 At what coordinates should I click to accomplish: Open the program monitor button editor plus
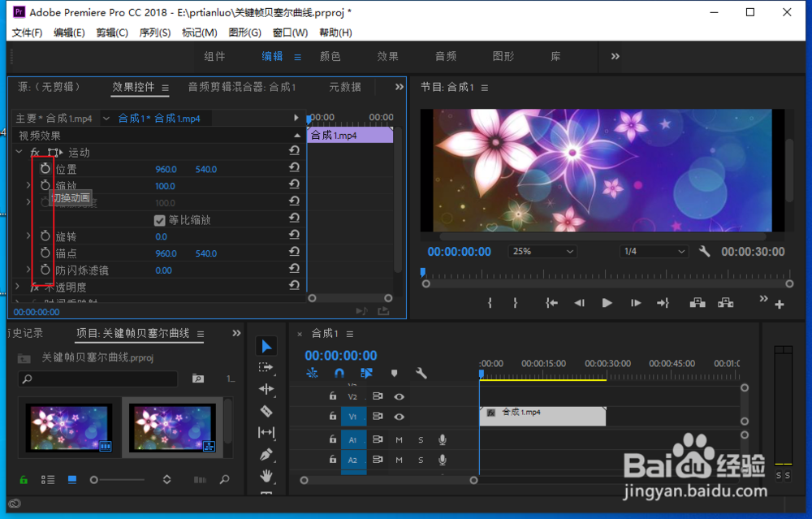(x=780, y=305)
